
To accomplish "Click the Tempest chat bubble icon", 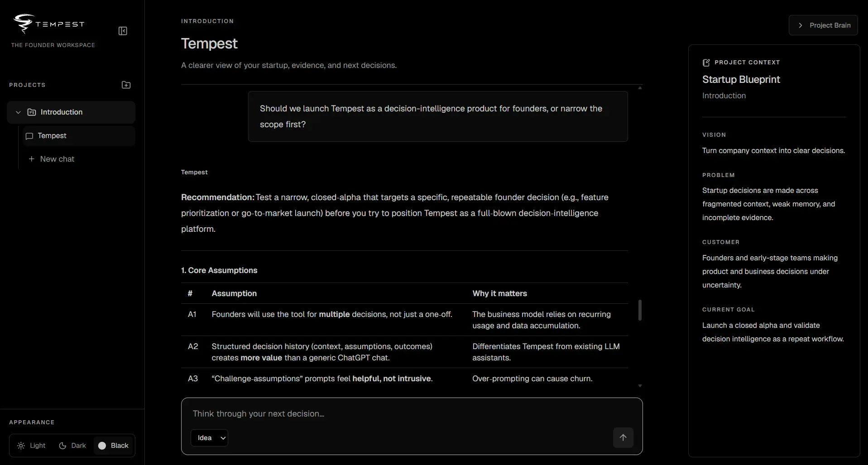I will coord(29,136).
